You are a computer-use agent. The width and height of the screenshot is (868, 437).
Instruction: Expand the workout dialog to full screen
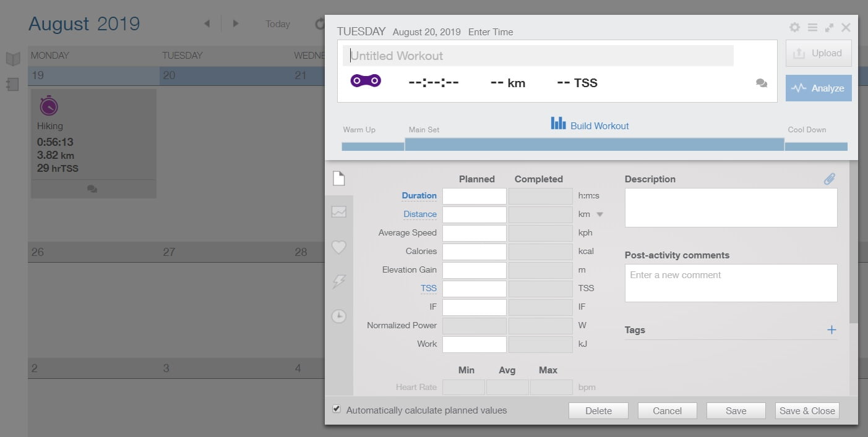(829, 27)
